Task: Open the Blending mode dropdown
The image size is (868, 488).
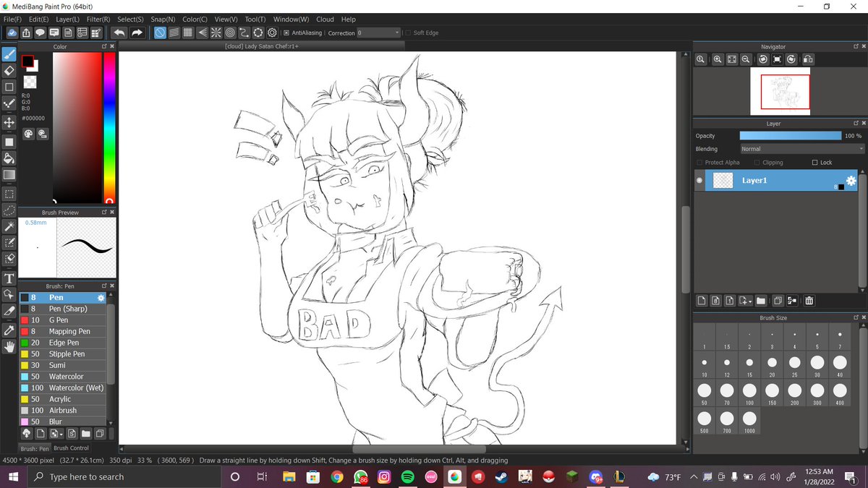Action: 801,149
